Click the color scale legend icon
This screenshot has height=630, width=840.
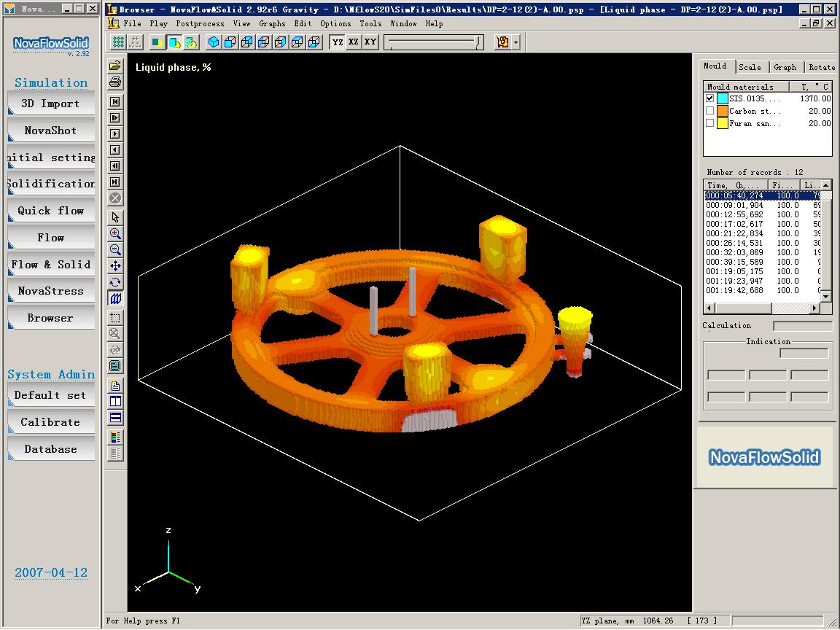(x=115, y=437)
